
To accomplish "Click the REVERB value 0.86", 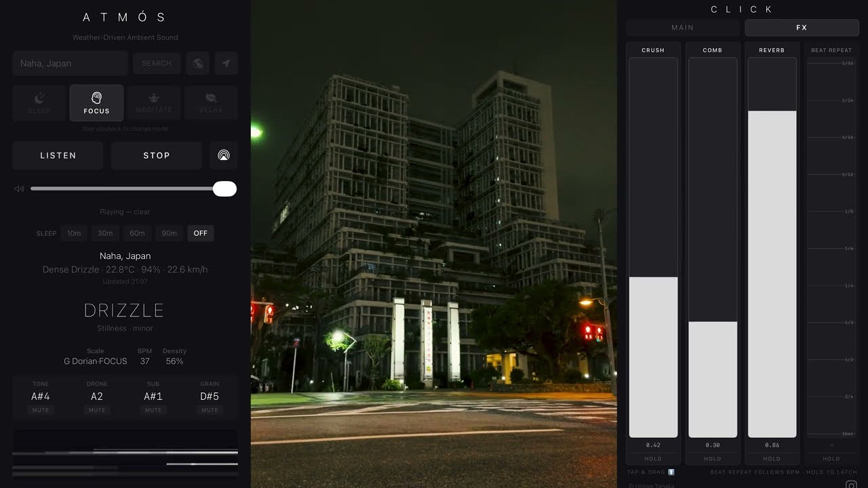I will point(772,445).
